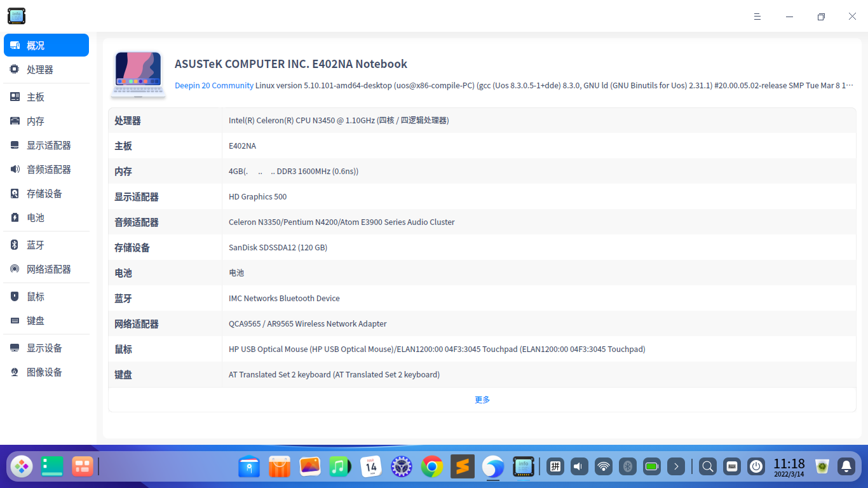
Task: Open Sublime Text from the dock
Action: point(463,467)
